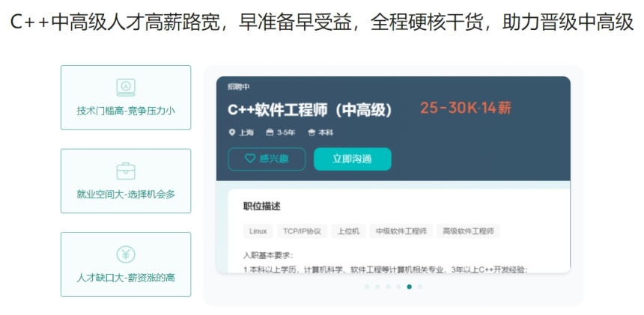Click the location pin icon beside 上海
Viewport: 644px width, 315px height.
(232, 132)
